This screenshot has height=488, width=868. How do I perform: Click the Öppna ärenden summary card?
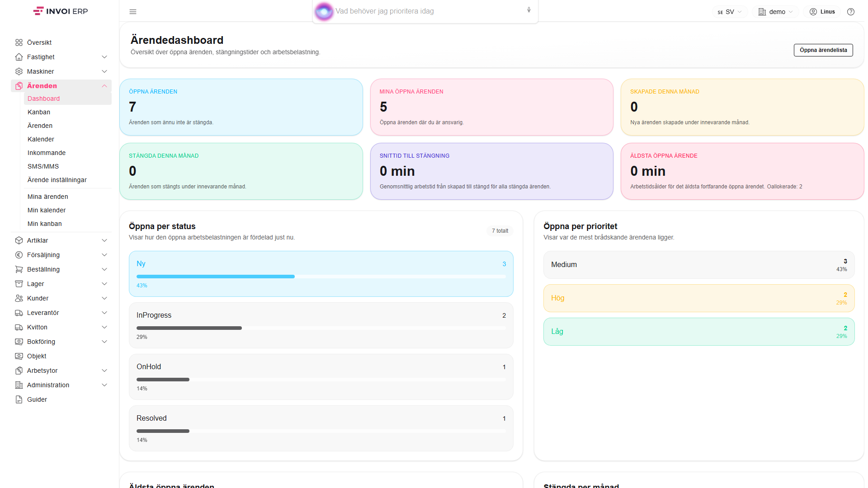(241, 107)
